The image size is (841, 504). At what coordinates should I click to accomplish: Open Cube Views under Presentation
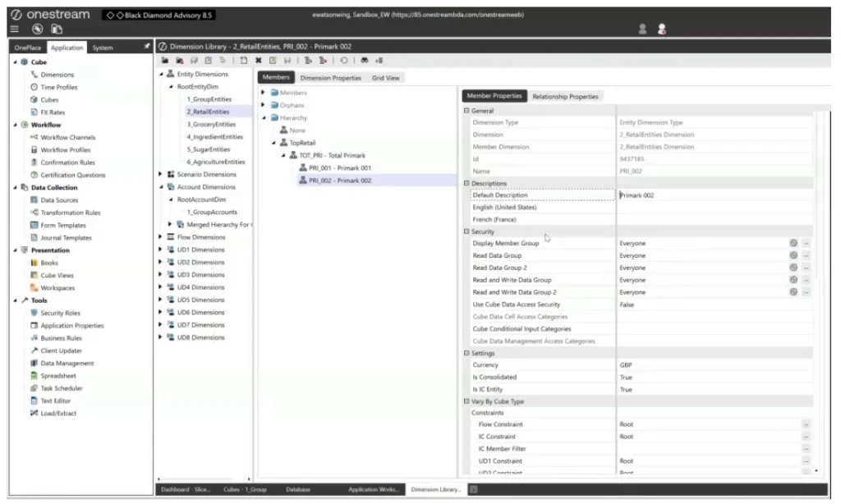(x=57, y=276)
